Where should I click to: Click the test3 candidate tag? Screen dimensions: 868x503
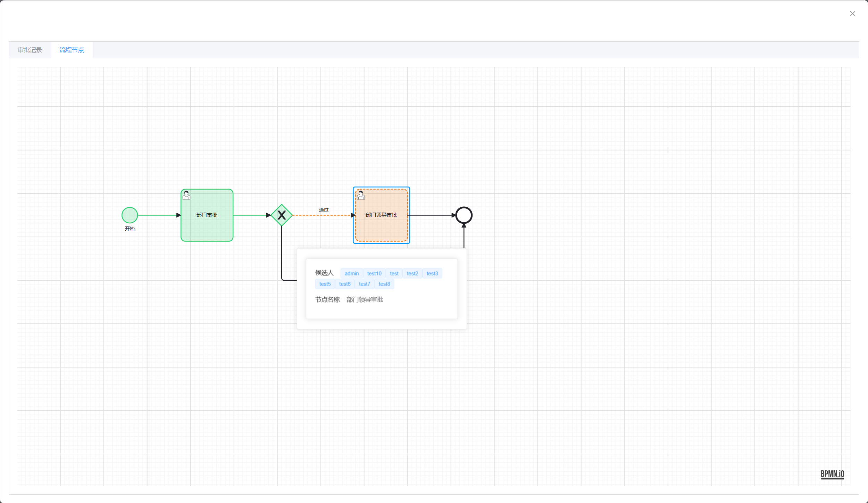(432, 273)
